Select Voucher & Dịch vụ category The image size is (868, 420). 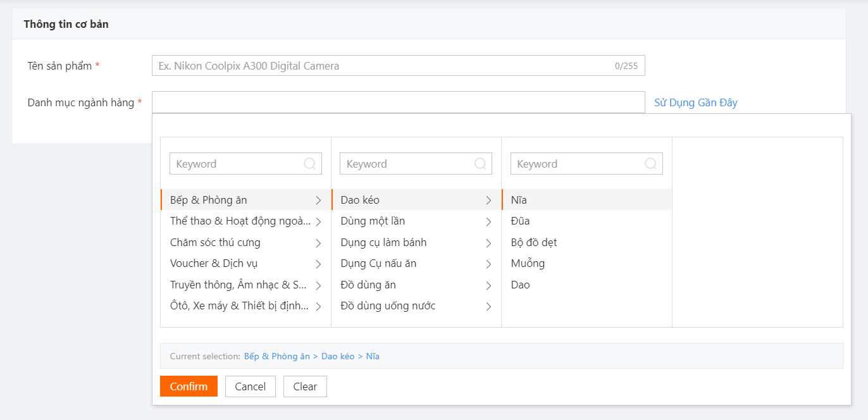pos(214,263)
